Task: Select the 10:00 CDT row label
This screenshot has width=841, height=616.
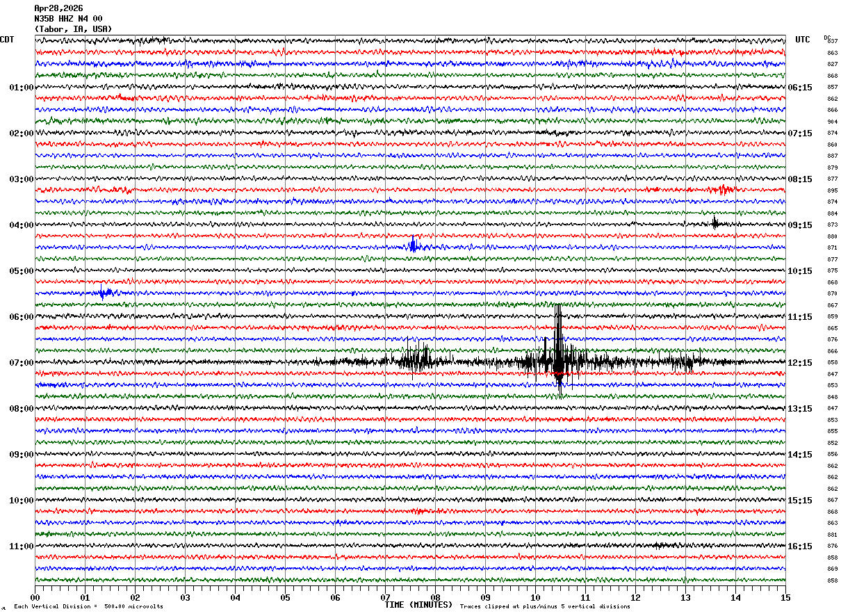Action: coord(22,501)
